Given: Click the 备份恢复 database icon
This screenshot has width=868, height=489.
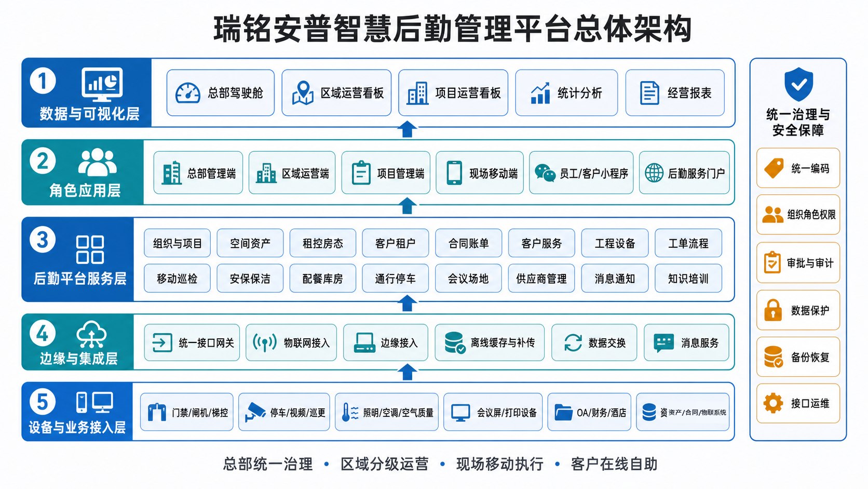Looking at the screenshot, I should (x=774, y=357).
